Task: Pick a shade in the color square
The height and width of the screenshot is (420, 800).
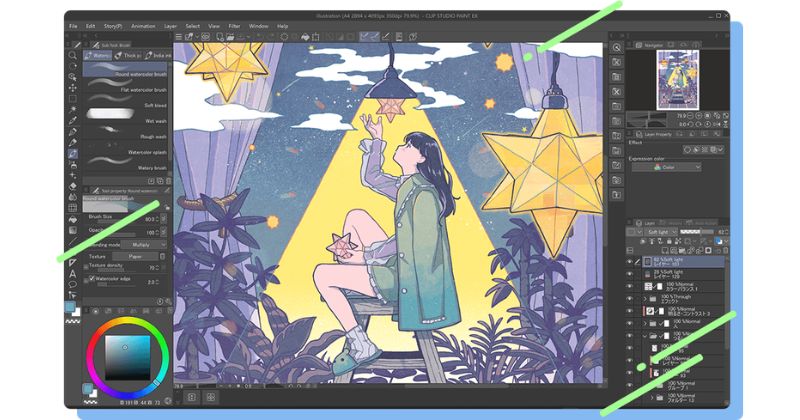Action: [128, 358]
